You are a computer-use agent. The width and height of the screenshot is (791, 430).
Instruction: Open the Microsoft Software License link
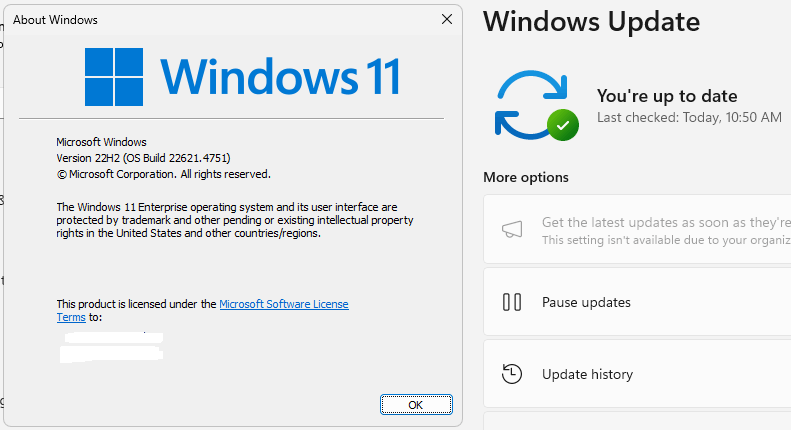[x=284, y=304]
